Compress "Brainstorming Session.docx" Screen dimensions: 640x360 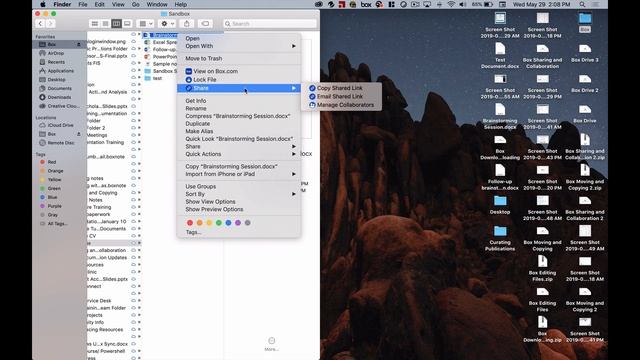239,116
